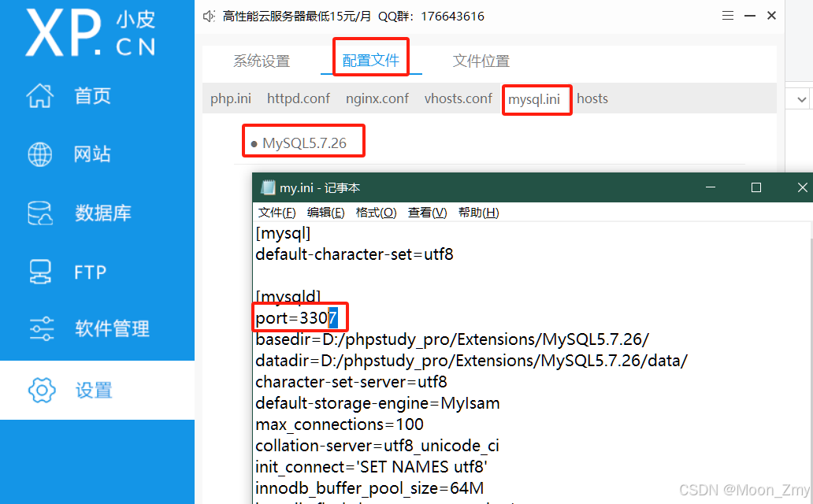Close the my.ini Notepad window
Screen dimensions: 813x504
[802, 187]
